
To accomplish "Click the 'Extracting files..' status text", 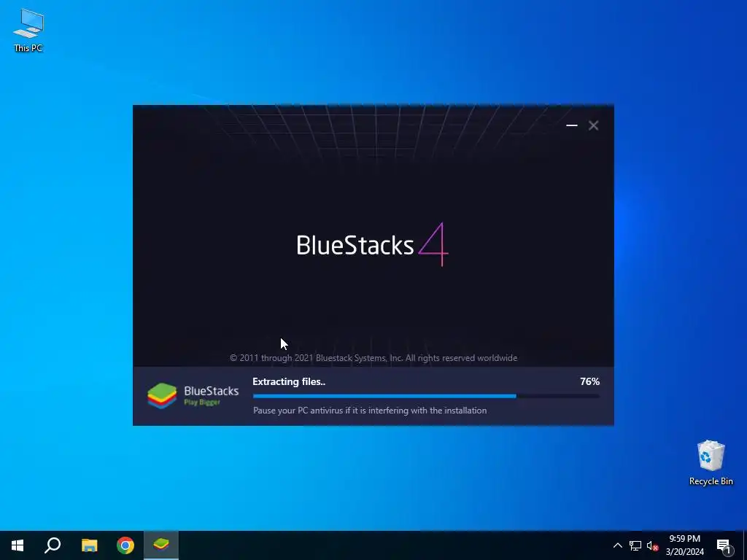I will (289, 381).
